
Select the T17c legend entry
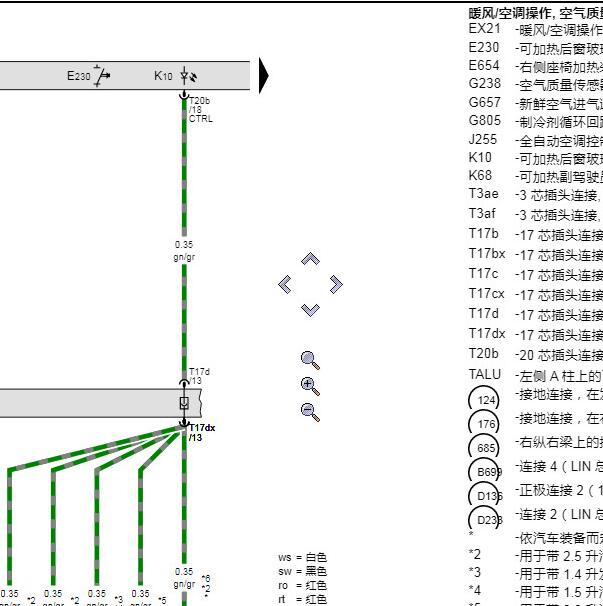point(536,274)
